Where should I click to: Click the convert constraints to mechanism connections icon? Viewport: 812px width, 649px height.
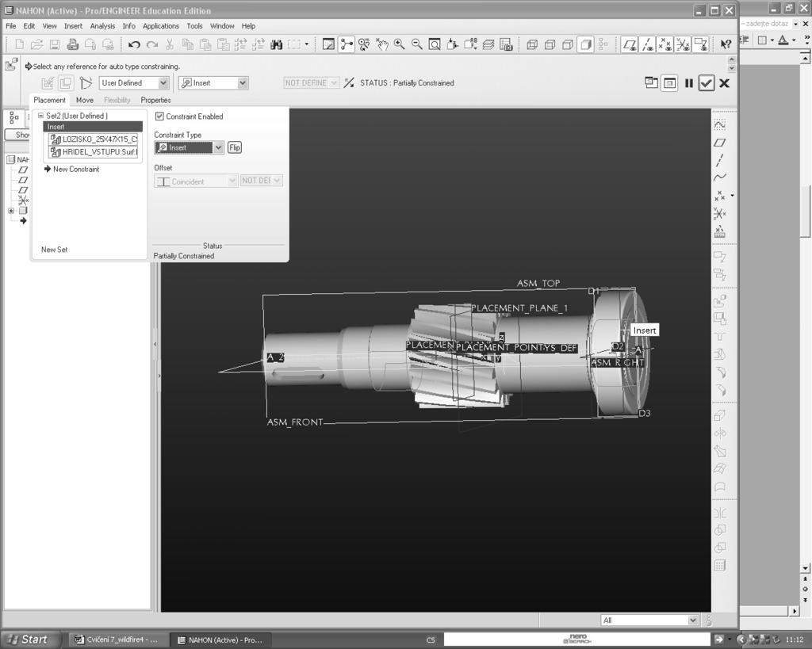86,82
